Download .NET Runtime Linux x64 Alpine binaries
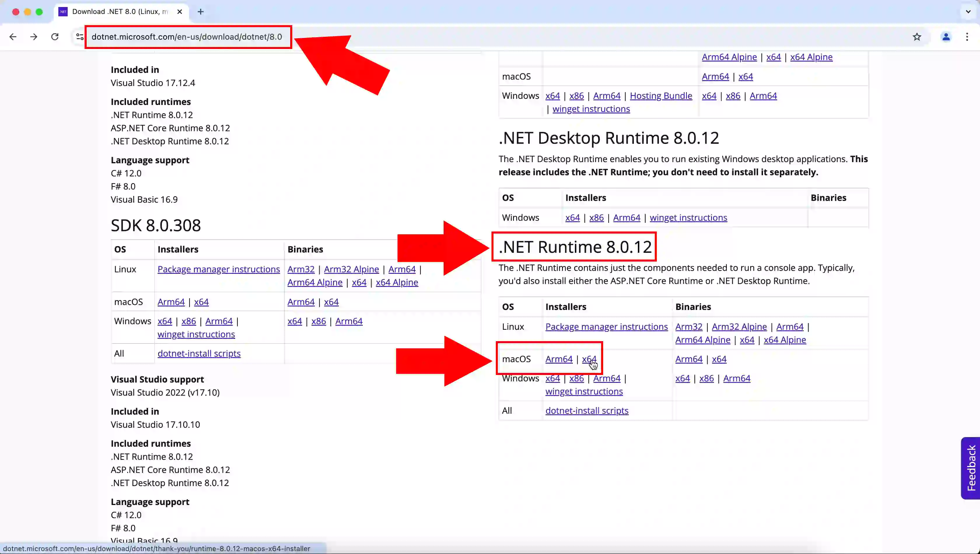980x554 pixels. [x=785, y=340]
